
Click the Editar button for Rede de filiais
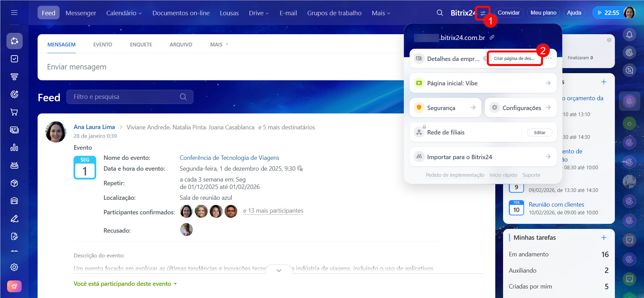click(x=539, y=132)
